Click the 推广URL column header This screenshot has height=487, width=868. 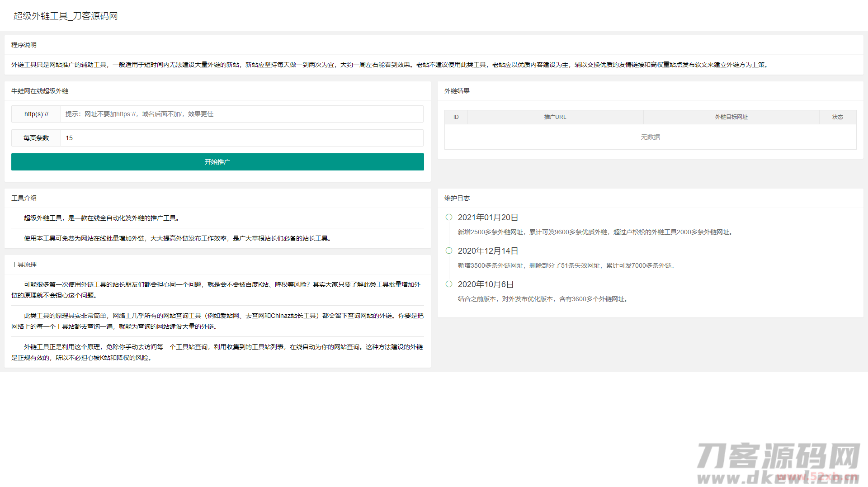(555, 117)
